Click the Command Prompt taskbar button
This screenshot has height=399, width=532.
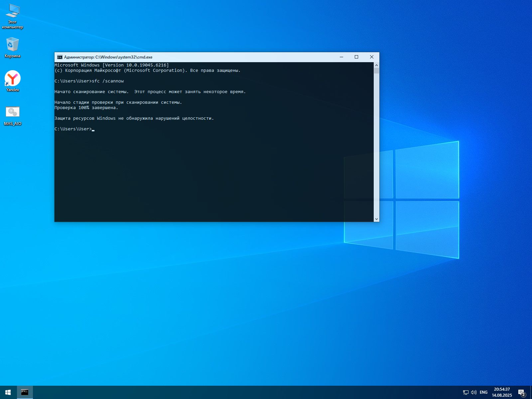point(25,392)
